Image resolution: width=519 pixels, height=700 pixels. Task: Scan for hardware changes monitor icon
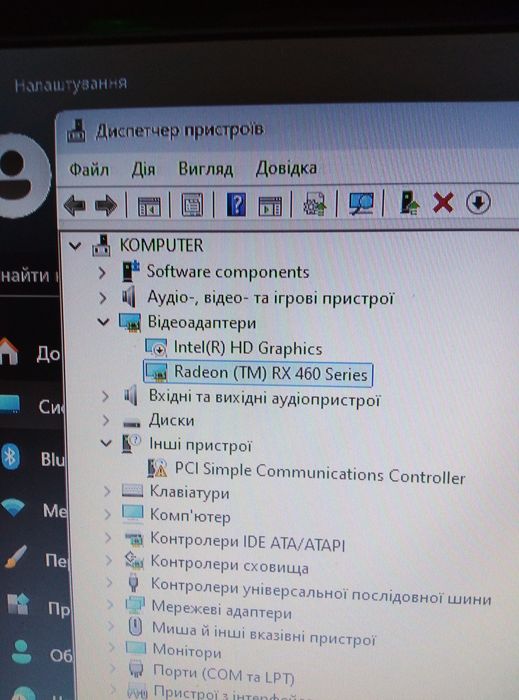361,204
